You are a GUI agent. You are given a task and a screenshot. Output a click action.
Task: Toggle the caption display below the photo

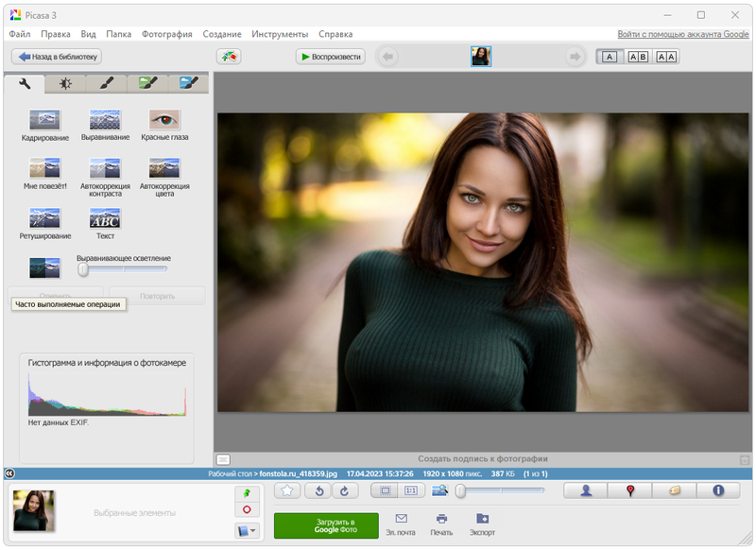(x=223, y=459)
